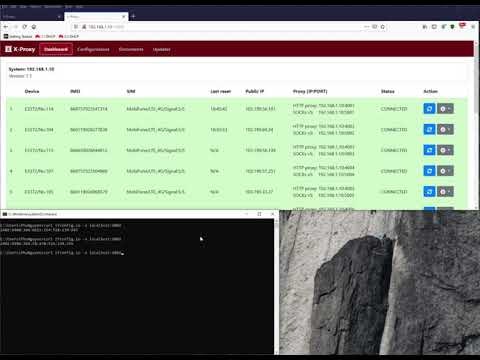Click the X-Proxy logo
The image size is (480, 360).
[x=20, y=49]
